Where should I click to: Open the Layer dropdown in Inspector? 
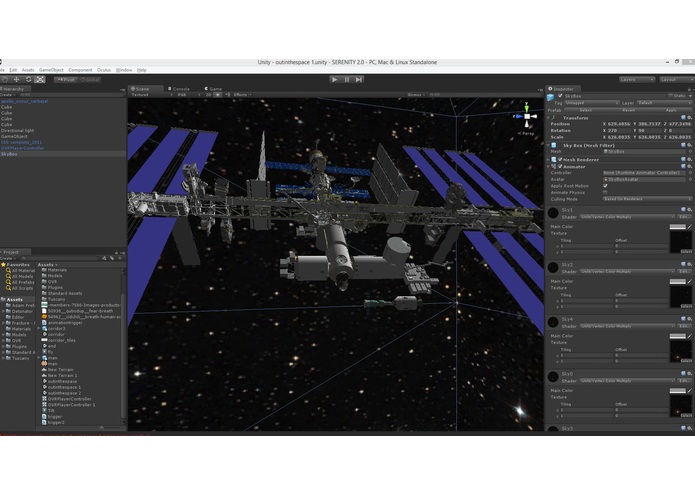click(x=664, y=103)
